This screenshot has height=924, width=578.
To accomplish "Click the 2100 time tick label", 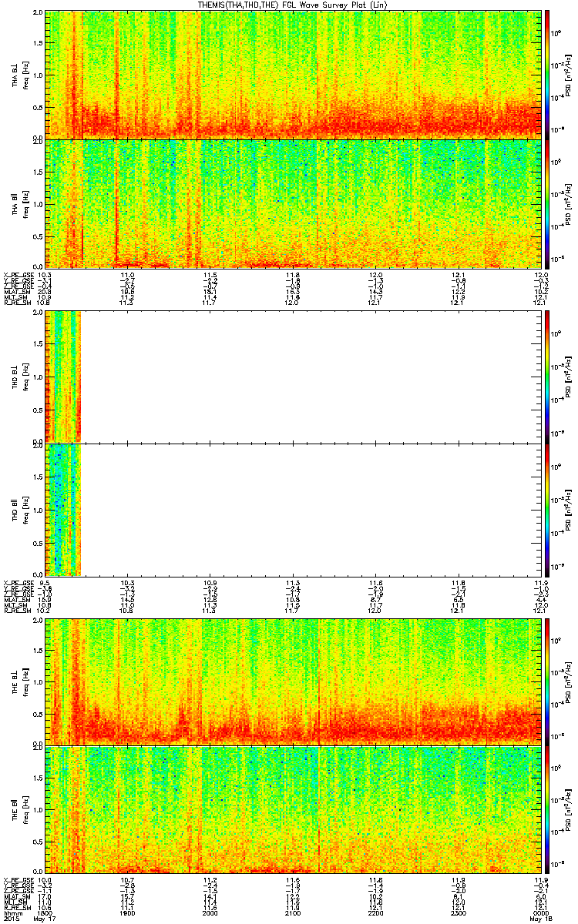I will pos(292,913).
